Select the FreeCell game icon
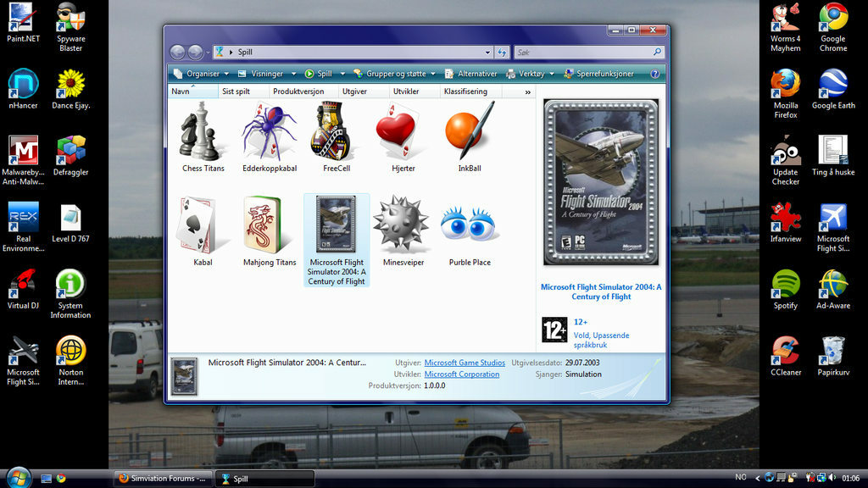Image resolution: width=868 pixels, height=488 pixels. (x=336, y=137)
